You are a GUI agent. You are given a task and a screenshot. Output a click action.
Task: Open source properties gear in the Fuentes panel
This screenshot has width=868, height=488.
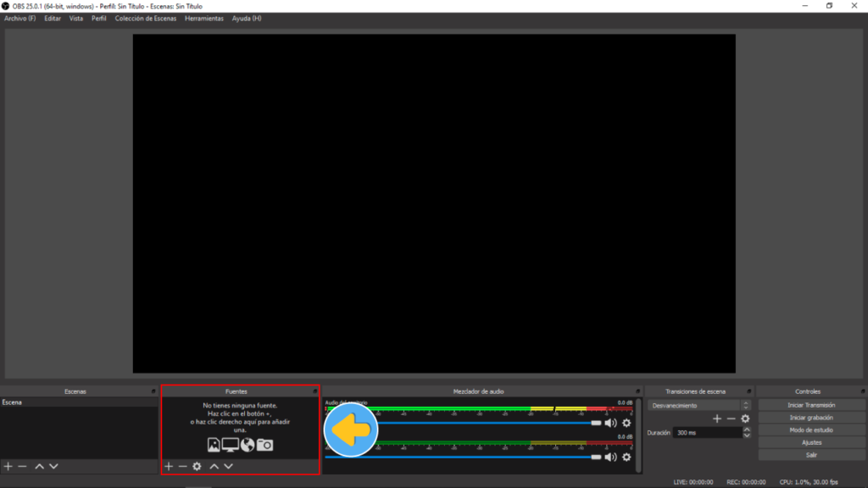(197, 466)
